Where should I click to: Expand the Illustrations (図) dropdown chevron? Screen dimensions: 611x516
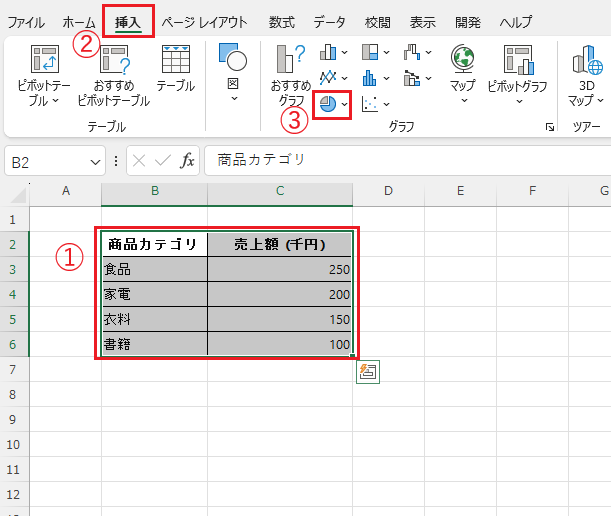click(x=234, y=98)
